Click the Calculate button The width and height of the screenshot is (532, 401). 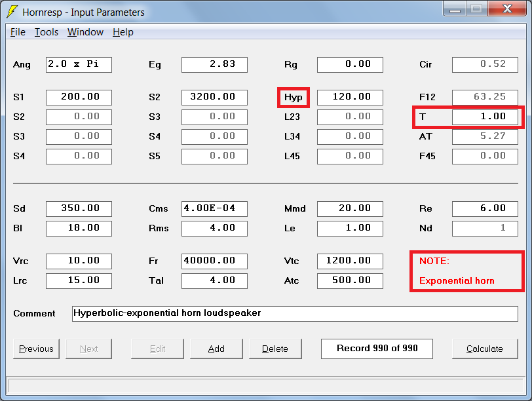pyautogui.click(x=485, y=349)
